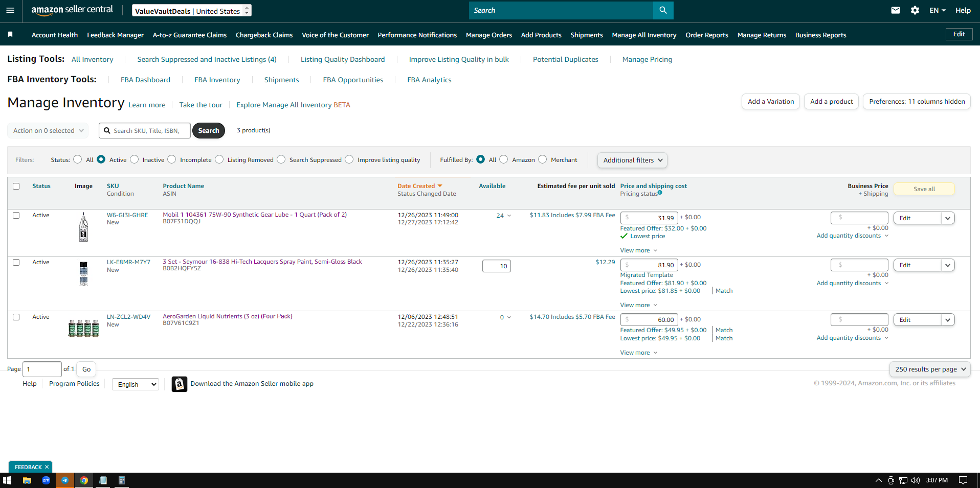The image size is (980, 488).
Task: Open the Windows notification center icon
Action: 963,480
